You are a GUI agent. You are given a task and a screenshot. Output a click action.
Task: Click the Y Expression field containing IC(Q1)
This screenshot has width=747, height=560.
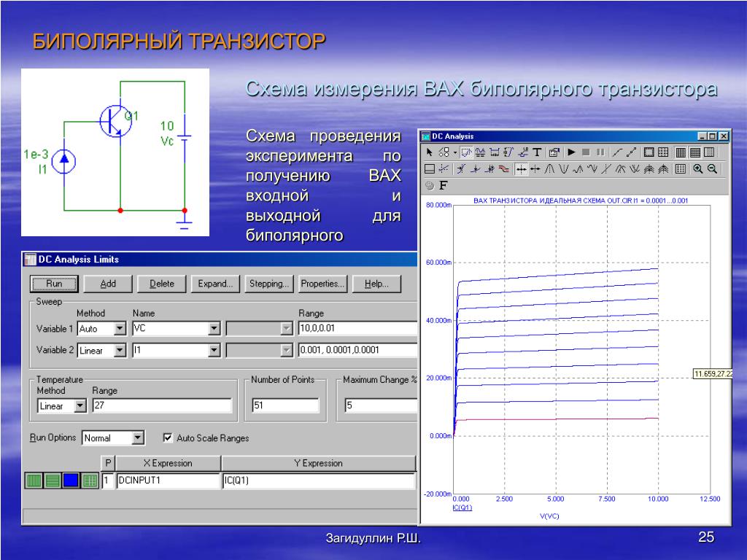coord(318,481)
